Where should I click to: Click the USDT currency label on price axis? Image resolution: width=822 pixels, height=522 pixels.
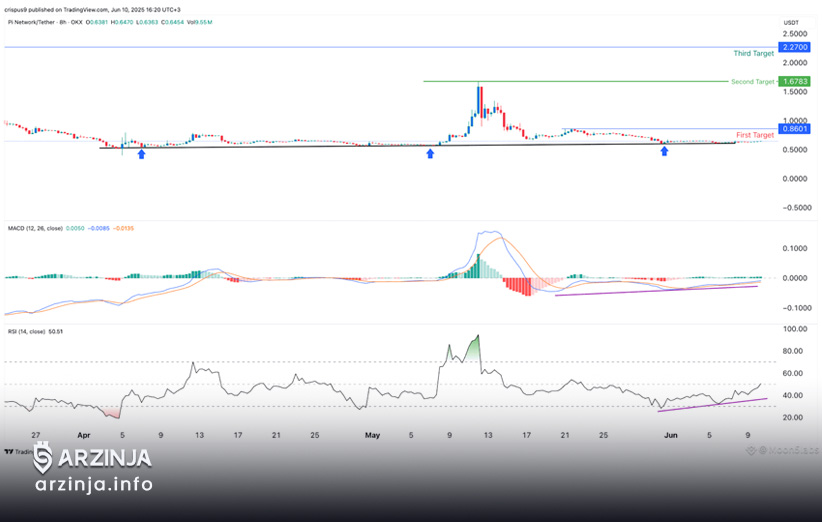pyautogui.click(x=791, y=23)
